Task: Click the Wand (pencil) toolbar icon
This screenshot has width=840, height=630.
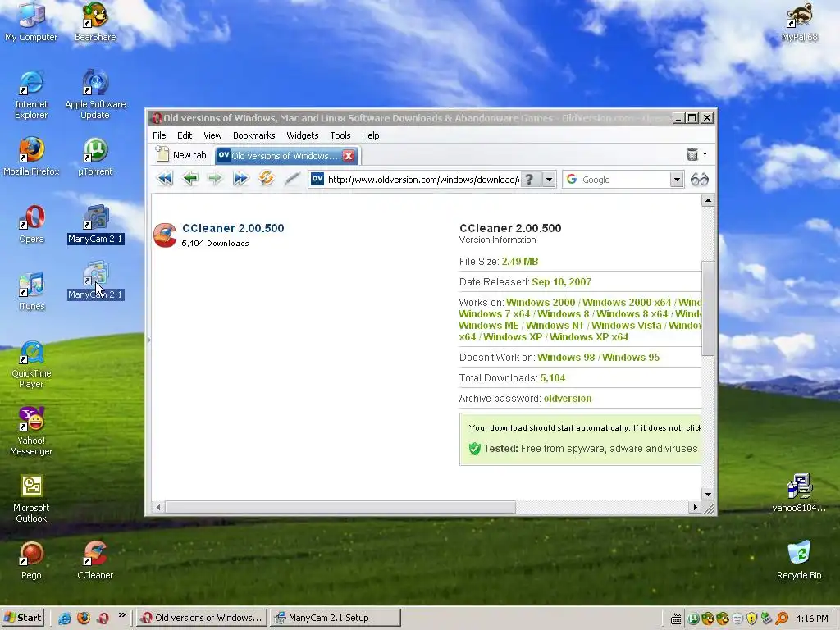Action: pyautogui.click(x=292, y=178)
